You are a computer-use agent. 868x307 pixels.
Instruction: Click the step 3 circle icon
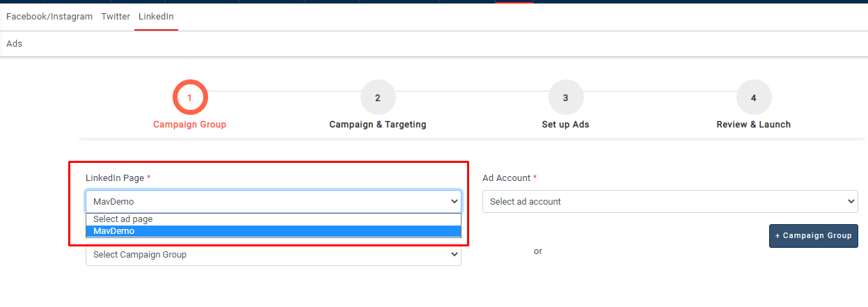point(565,98)
